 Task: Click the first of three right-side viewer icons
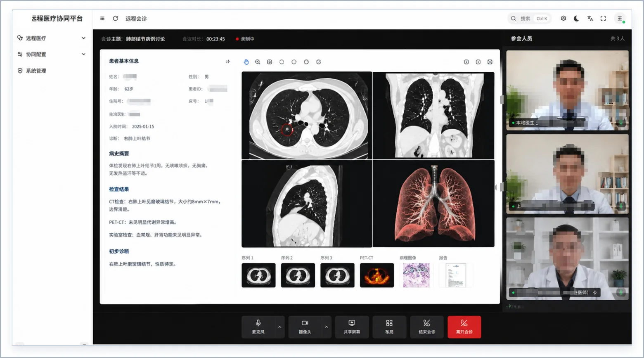(x=466, y=62)
